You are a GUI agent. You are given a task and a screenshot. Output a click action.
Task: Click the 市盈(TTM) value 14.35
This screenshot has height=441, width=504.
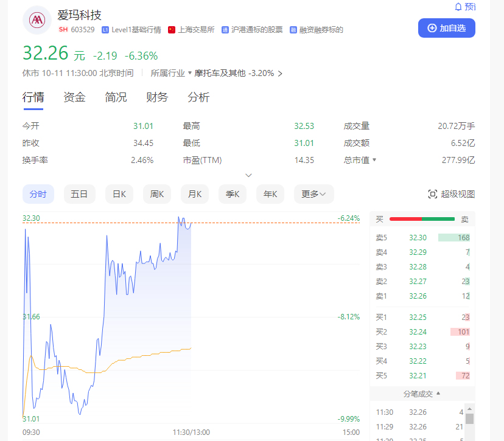point(304,160)
